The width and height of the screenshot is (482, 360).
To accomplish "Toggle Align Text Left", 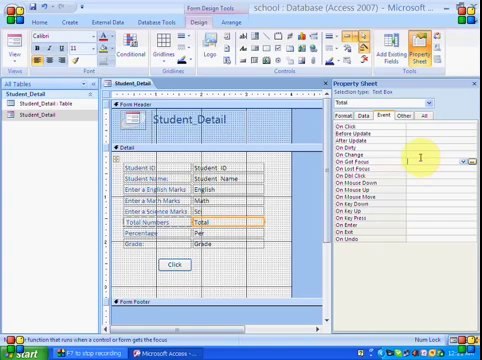I will click(x=37, y=60).
